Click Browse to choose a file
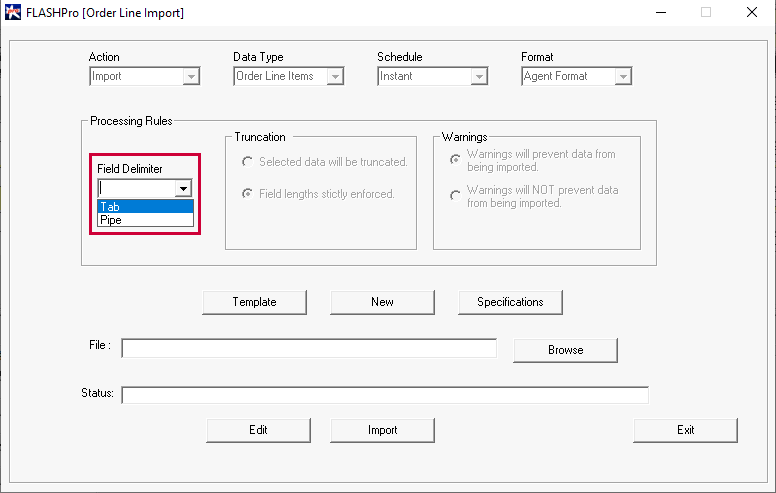 (x=566, y=350)
